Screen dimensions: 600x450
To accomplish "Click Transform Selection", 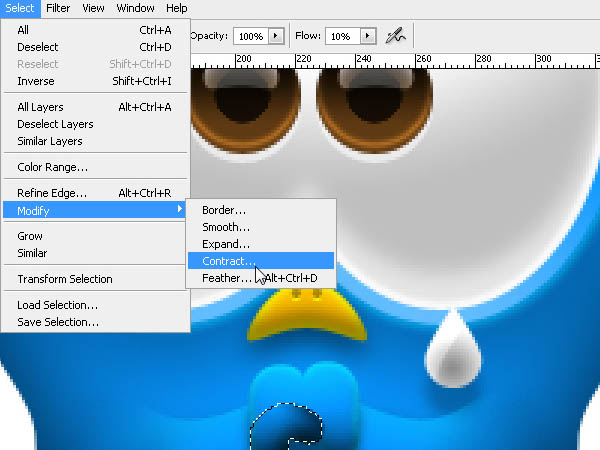I will click(94, 279).
